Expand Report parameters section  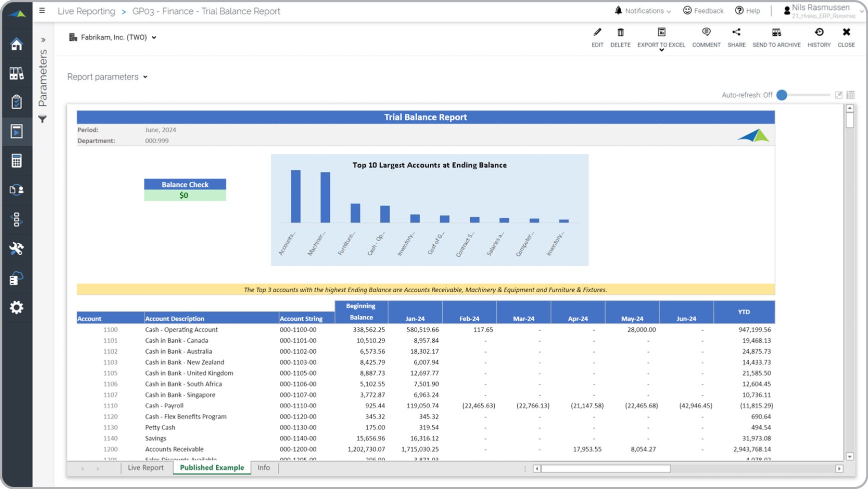click(x=107, y=77)
